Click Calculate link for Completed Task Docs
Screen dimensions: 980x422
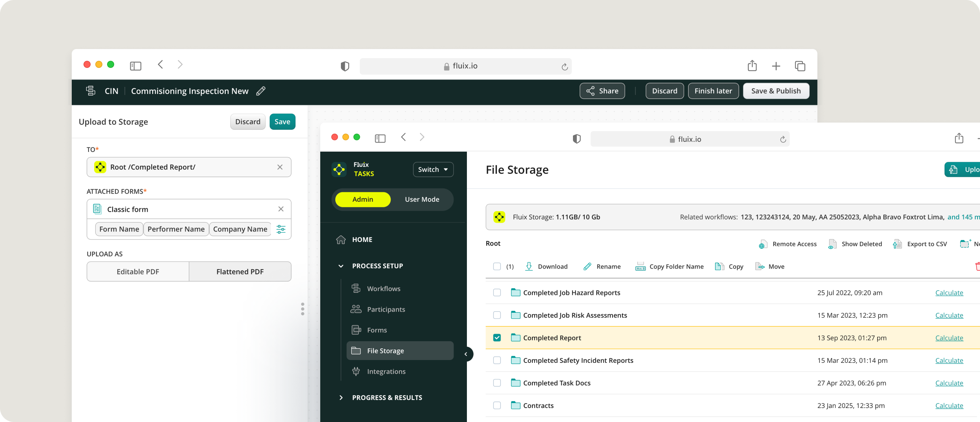click(949, 383)
